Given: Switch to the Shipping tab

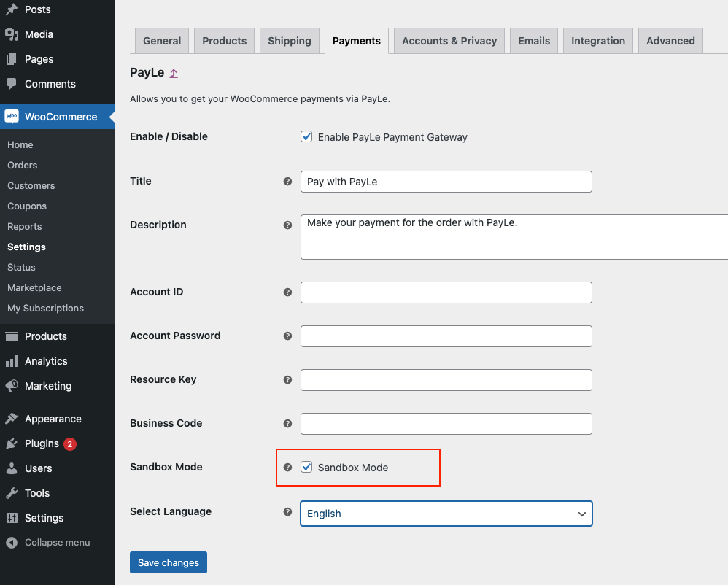Looking at the screenshot, I should [x=290, y=41].
